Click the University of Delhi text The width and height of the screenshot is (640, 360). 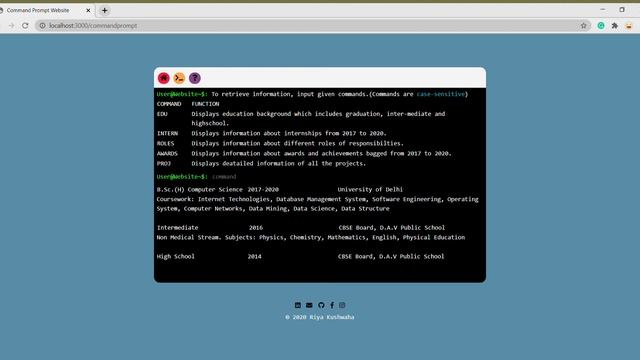pyautogui.click(x=370, y=189)
